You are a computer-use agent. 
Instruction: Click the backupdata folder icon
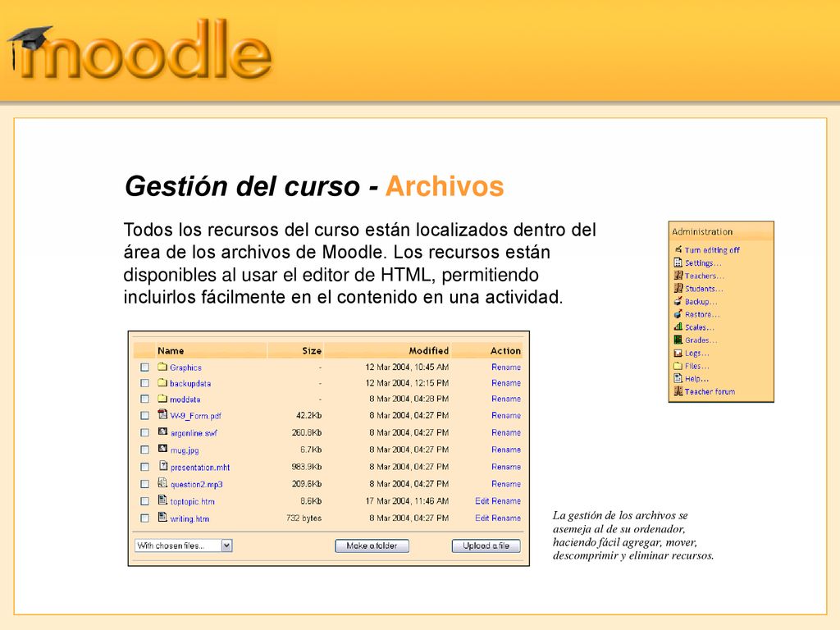(x=162, y=382)
